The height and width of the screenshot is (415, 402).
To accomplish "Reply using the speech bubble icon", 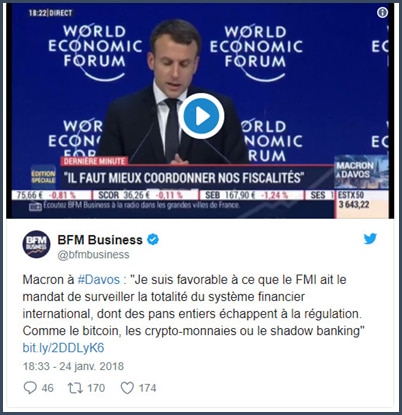I will pyautogui.click(x=30, y=388).
